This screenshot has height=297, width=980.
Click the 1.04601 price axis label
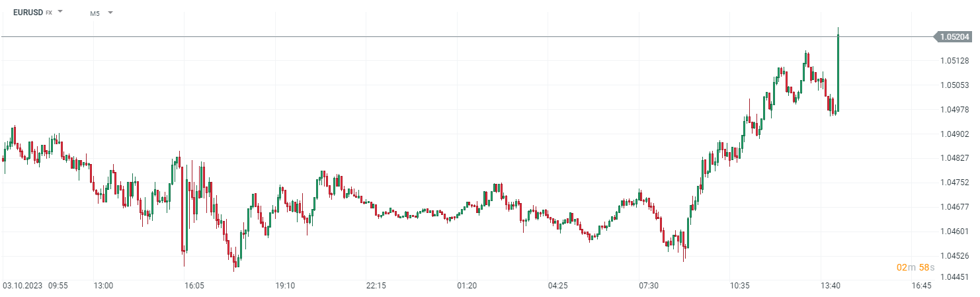pos(954,231)
